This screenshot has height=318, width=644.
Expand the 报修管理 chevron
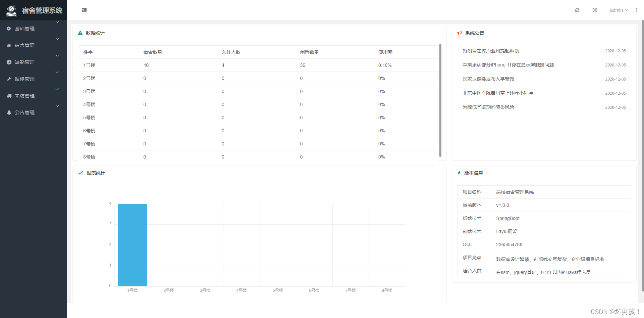coord(57,73)
